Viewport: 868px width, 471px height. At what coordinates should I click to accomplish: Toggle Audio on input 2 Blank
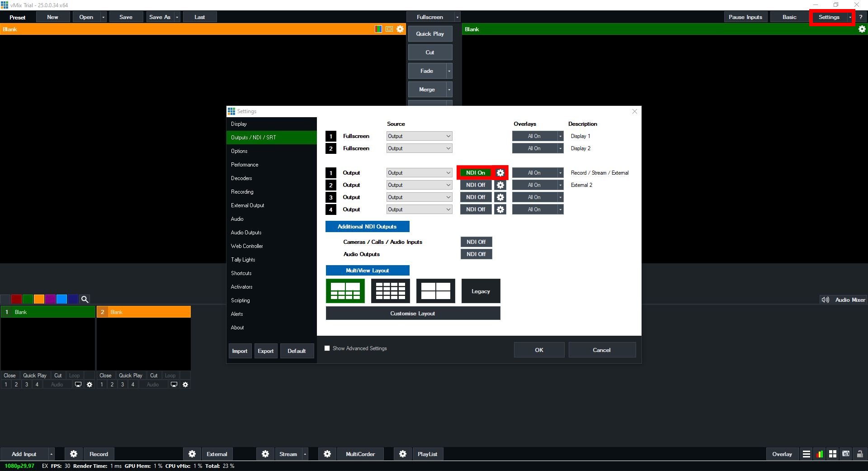(153, 385)
